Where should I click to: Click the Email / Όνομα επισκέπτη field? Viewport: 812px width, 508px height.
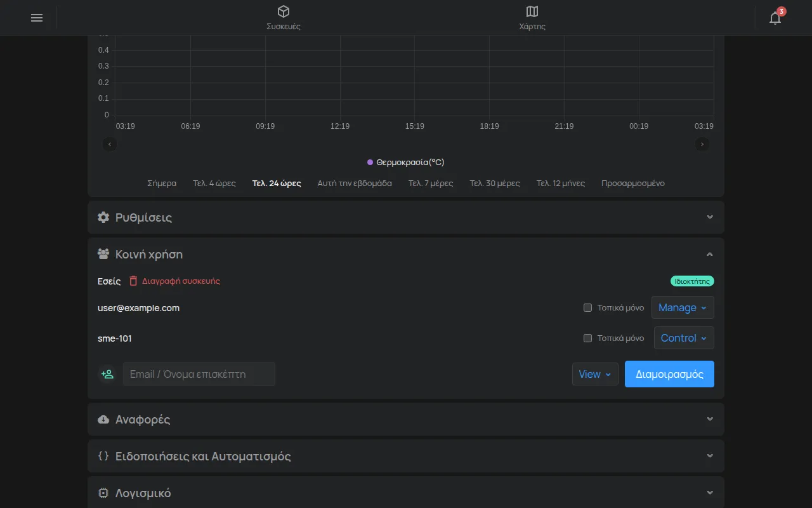199,374
